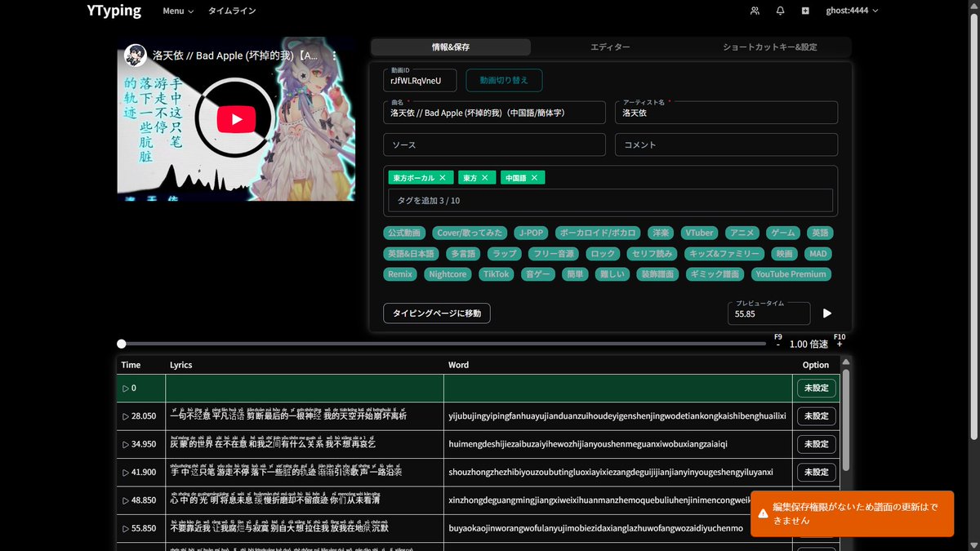The image size is (980, 551).
Task: Add the Nightcore tag
Action: tap(448, 274)
